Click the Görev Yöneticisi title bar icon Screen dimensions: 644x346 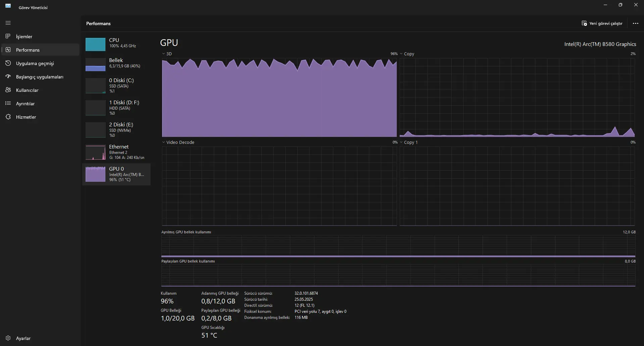[x=8, y=6]
